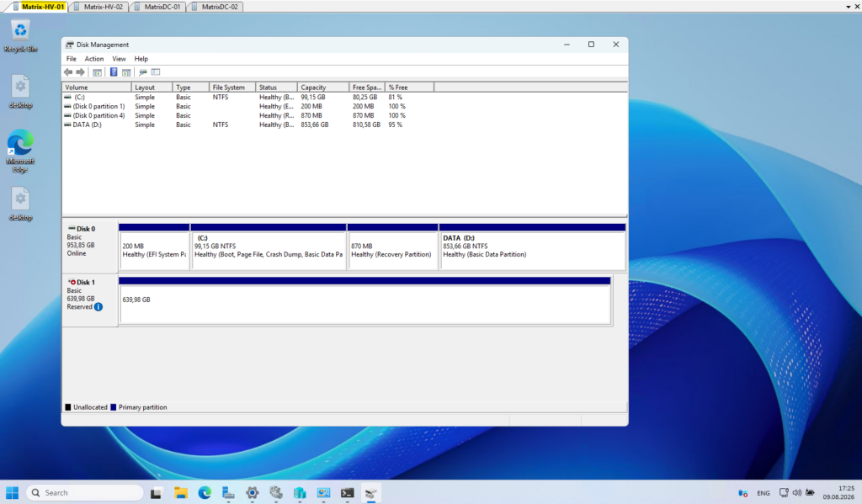Select the (Disk 0 partition 1) volume row

[247, 107]
